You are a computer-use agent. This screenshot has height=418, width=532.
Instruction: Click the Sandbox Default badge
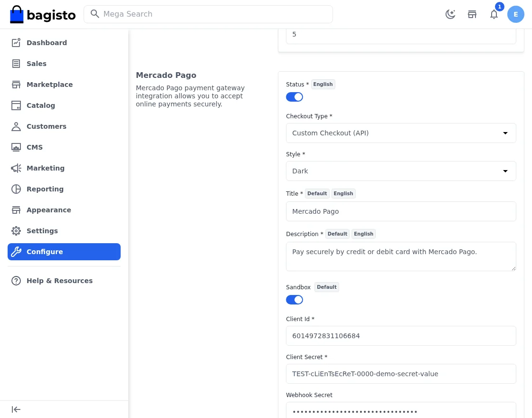327,287
